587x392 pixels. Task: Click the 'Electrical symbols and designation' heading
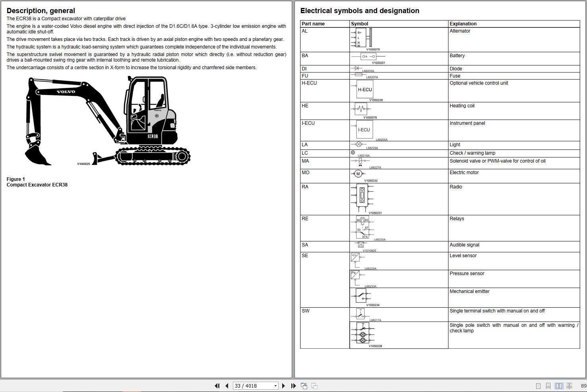360,11
